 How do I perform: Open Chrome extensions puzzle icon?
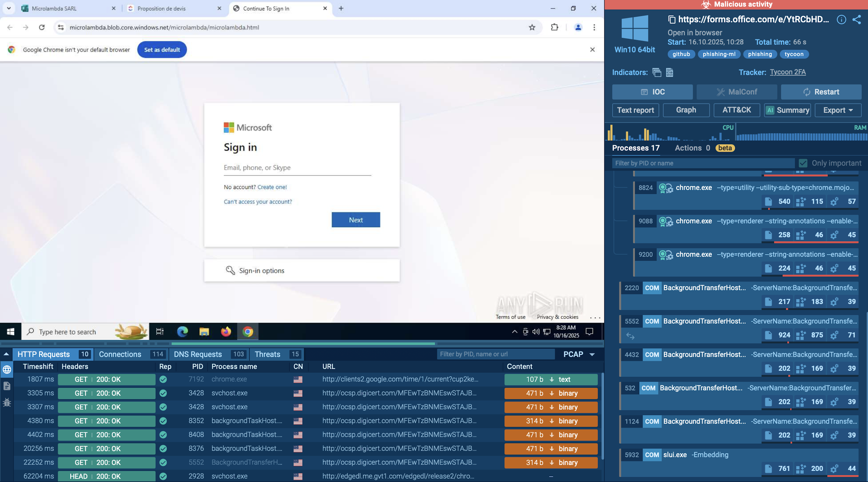[x=554, y=27]
